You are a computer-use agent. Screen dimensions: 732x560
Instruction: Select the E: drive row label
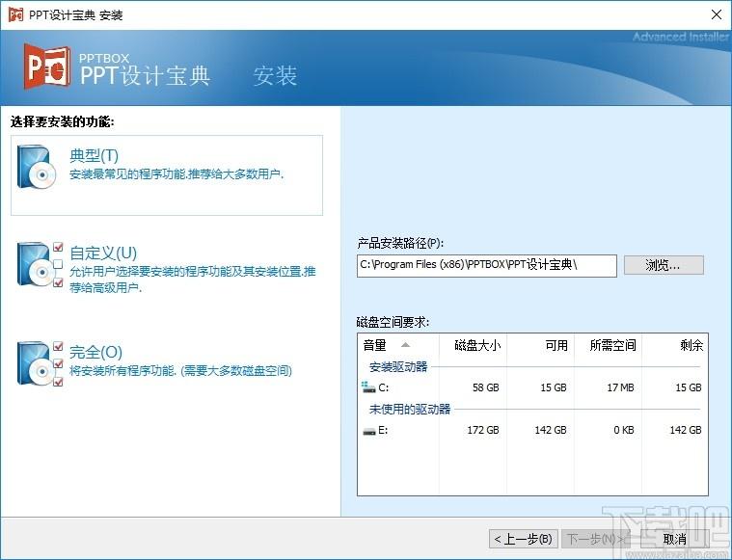pyautogui.click(x=383, y=430)
